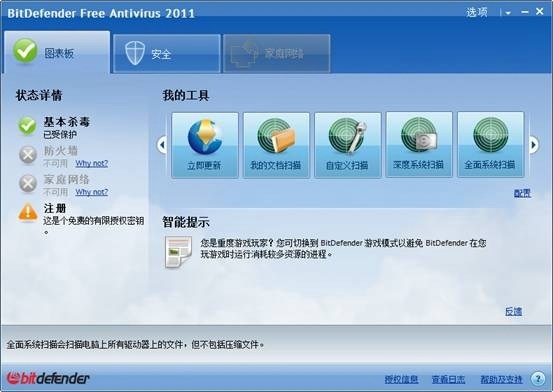Click the 反馈 feedback link
Image resolution: width=553 pixels, height=392 pixels.
click(513, 312)
